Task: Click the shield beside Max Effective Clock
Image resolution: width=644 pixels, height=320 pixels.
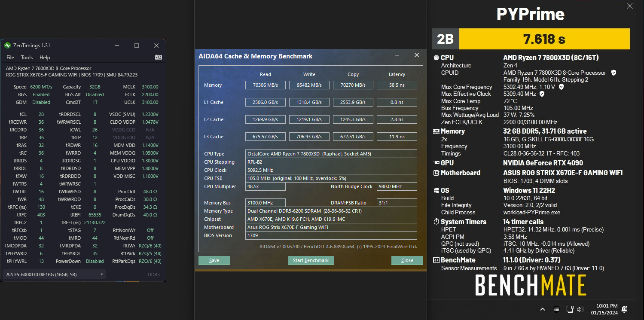Action: (x=542, y=94)
